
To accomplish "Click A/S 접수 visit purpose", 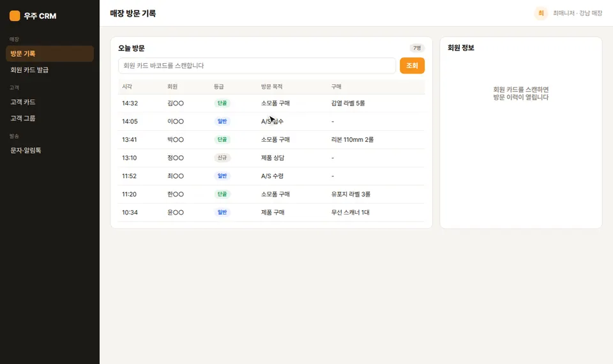I will 272,121.
